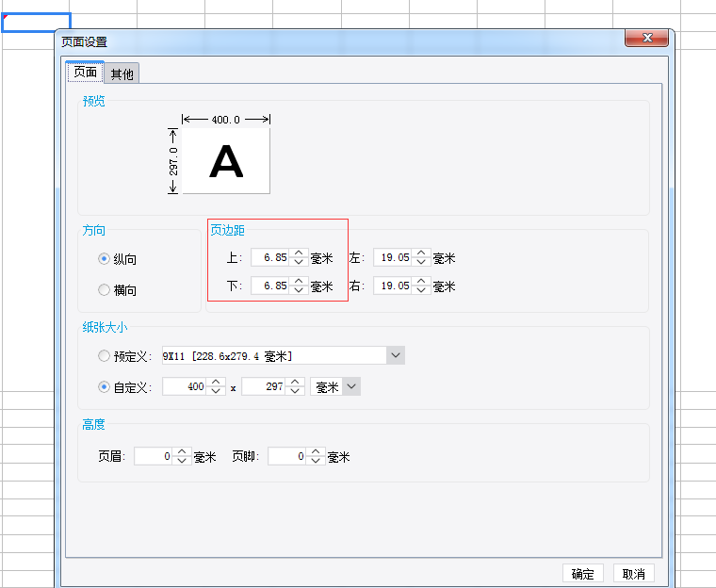Select the 自定义 custom paper size option

[x=105, y=386]
